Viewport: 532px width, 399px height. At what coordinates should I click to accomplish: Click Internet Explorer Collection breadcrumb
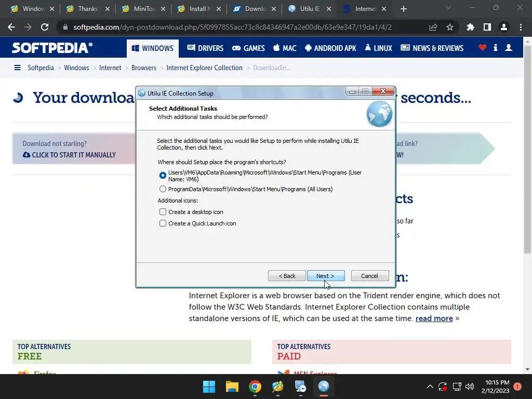(x=204, y=68)
